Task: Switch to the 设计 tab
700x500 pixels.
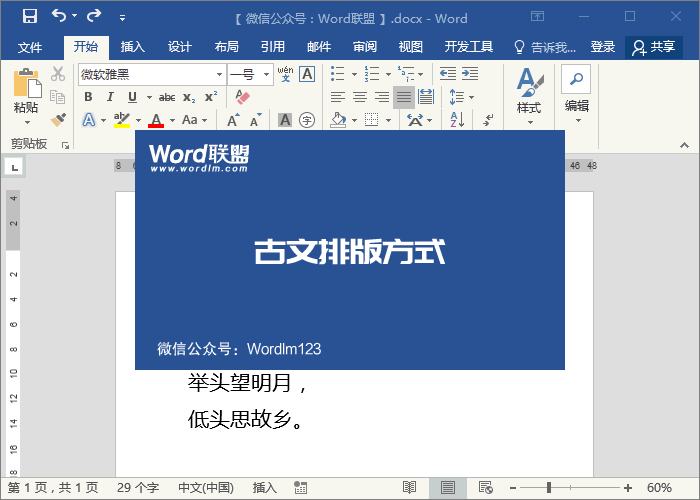Action: click(x=179, y=47)
